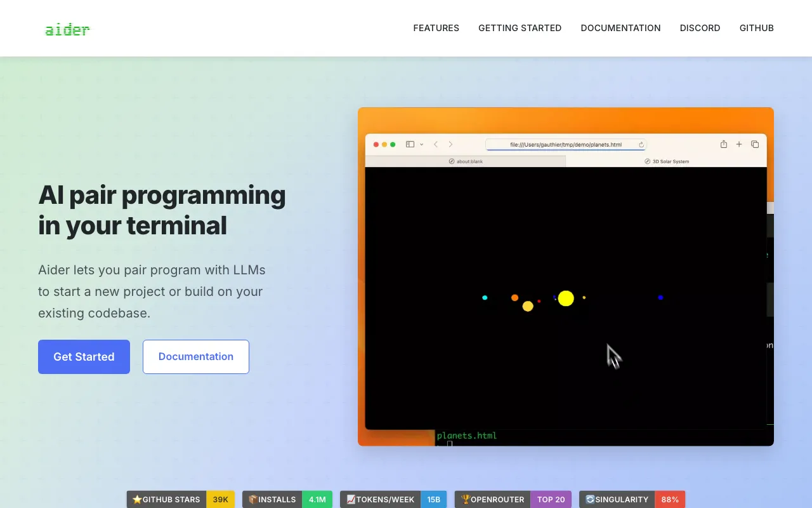The image size is (812, 508).
Task: Click the aider logo
Action: click(x=67, y=29)
